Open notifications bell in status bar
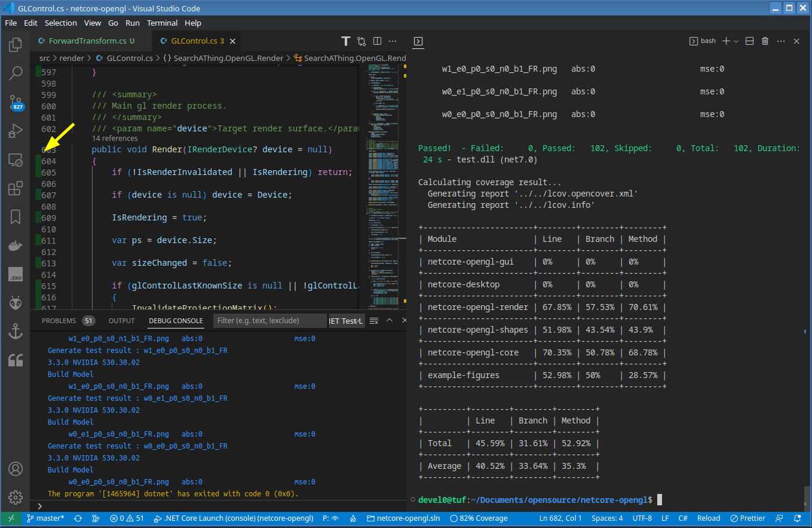The height and width of the screenshot is (528, 812). click(x=798, y=518)
